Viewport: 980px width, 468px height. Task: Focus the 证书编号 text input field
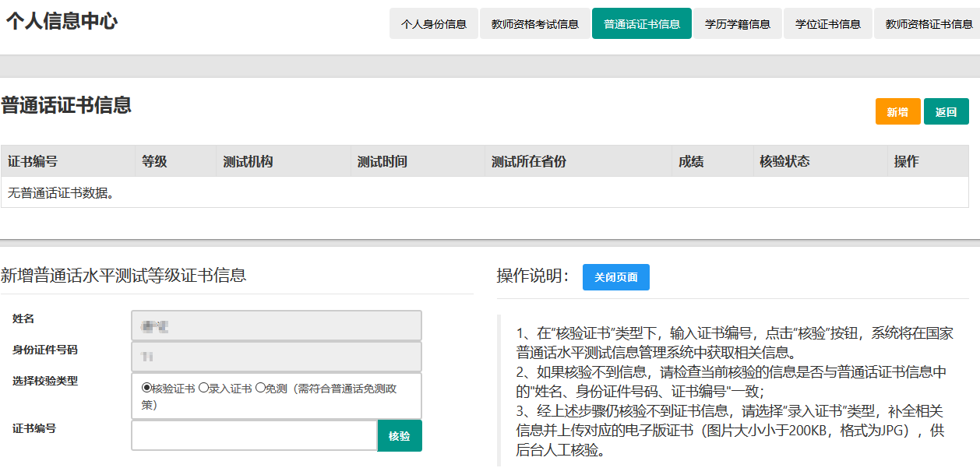tap(254, 436)
